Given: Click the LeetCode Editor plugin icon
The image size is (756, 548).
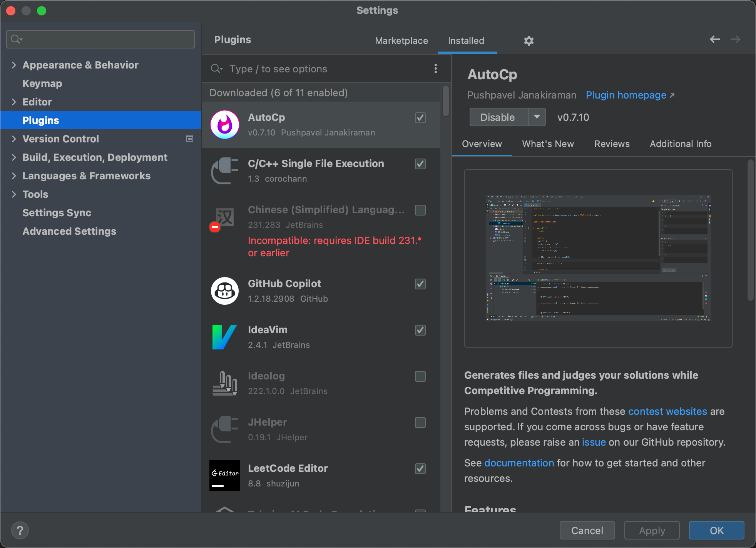Looking at the screenshot, I should 225,476.
